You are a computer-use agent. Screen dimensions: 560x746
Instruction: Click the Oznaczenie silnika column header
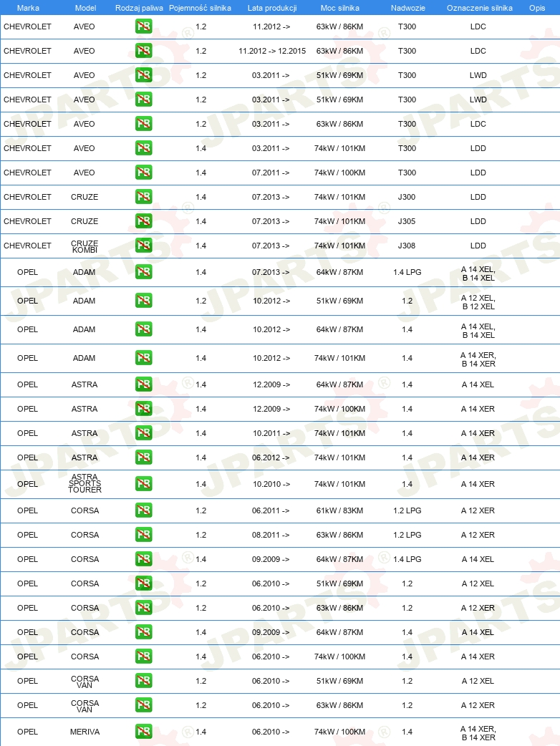click(x=480, y=8)
